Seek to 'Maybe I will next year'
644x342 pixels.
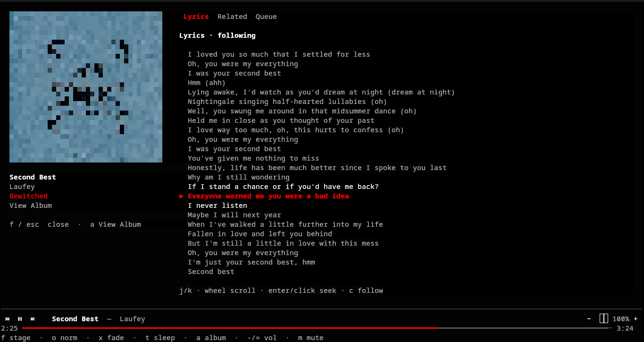click(x=234, y=215)
